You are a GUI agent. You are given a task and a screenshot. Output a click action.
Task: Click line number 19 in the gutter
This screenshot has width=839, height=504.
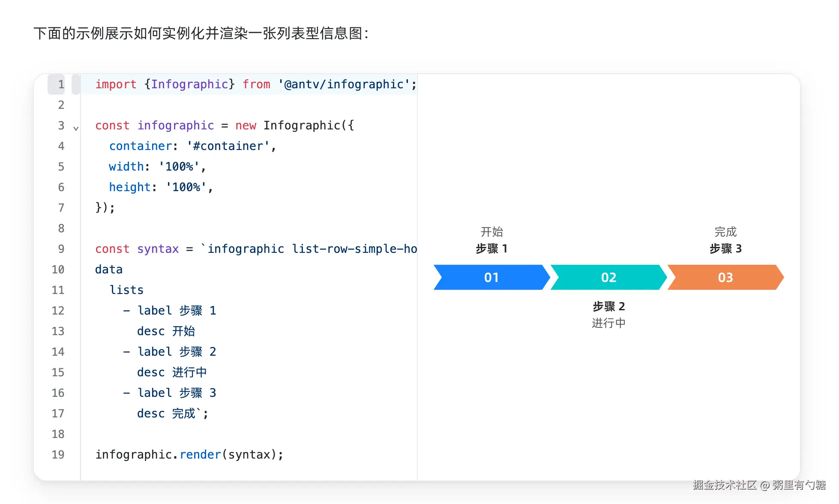coord(58,455)
